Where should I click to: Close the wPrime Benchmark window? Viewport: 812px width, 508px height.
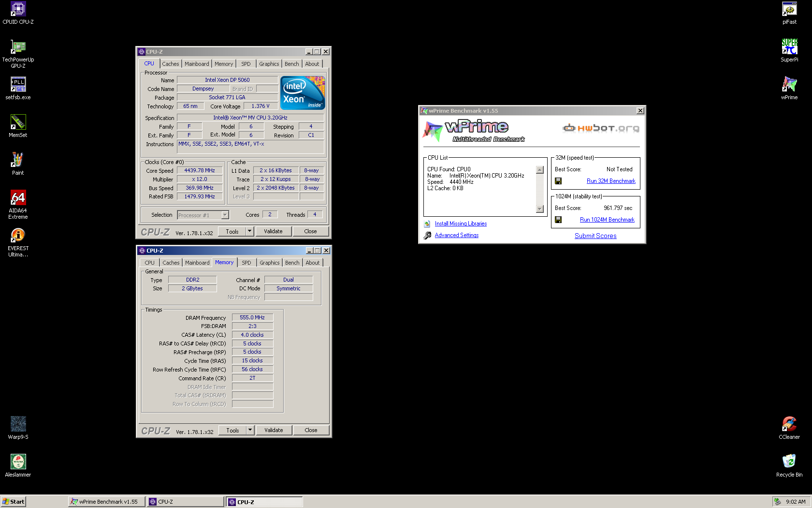click(x=640, y=111)
